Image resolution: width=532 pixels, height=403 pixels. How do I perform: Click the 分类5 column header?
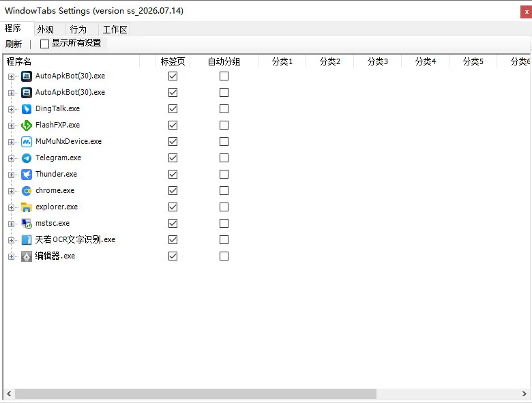pos(473,61)
